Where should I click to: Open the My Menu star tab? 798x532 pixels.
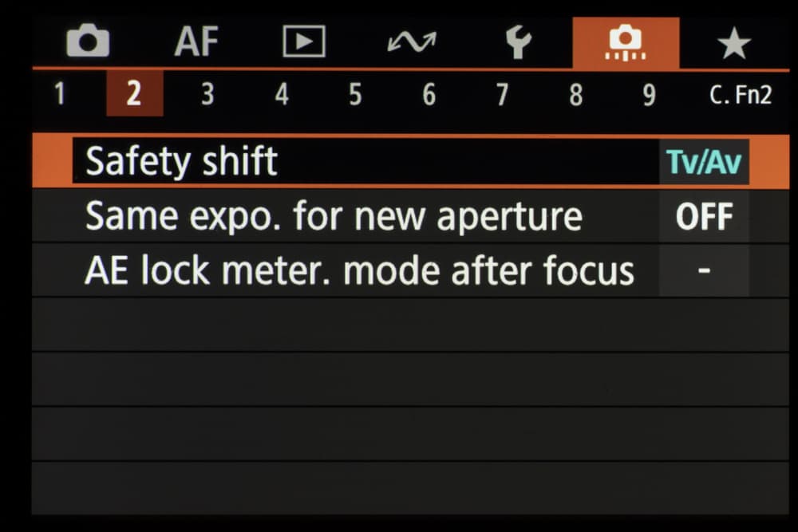(x=733, y=43)
